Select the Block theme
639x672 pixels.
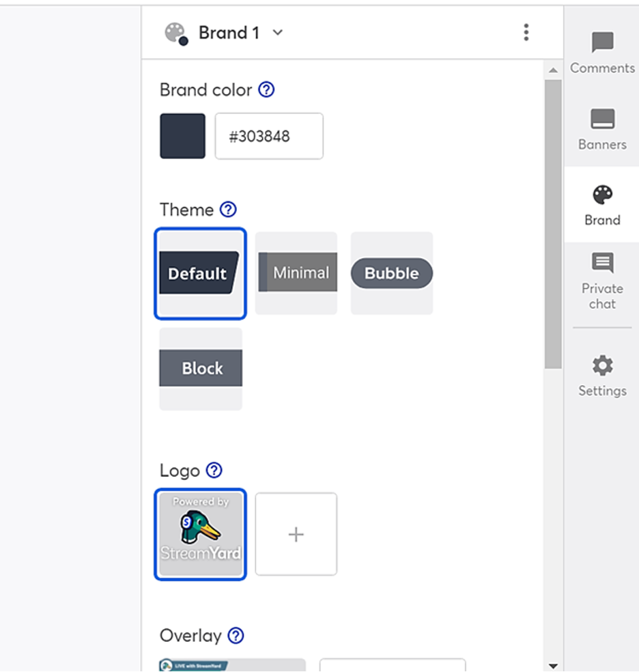[200, 368]
